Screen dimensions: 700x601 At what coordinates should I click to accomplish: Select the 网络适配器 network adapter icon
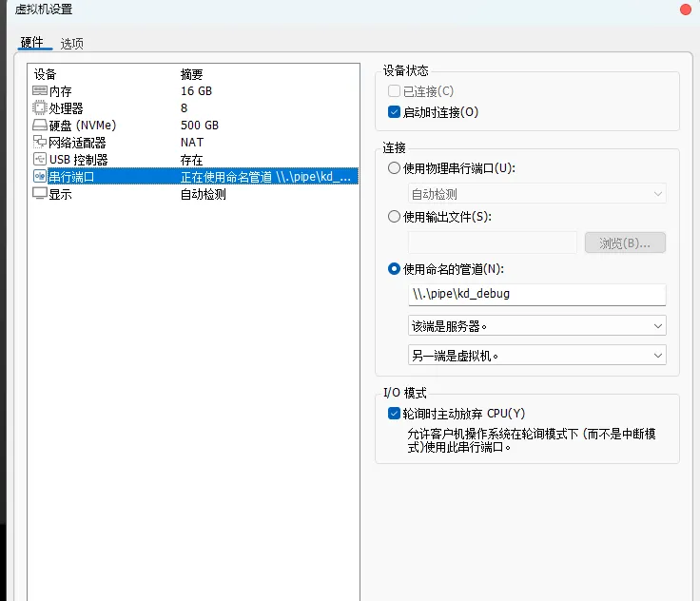click(39, 142)
